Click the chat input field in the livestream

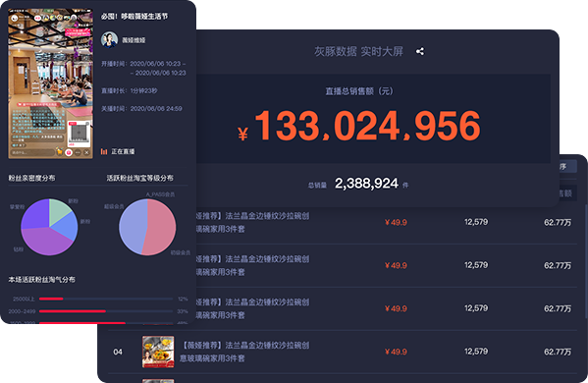[x=32, y=152]
